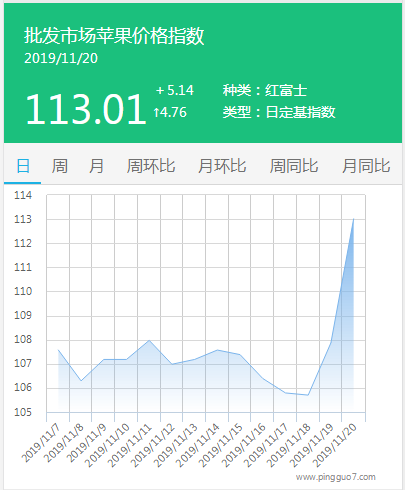This screenshot has height=490, width=405.
Task: Open the 周同比 tab
Action: pyautogui.click(x=294, y=166)
